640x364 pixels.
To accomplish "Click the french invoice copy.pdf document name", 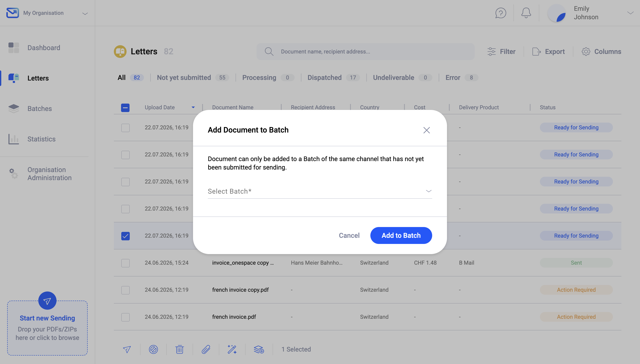I will point(240,290).
